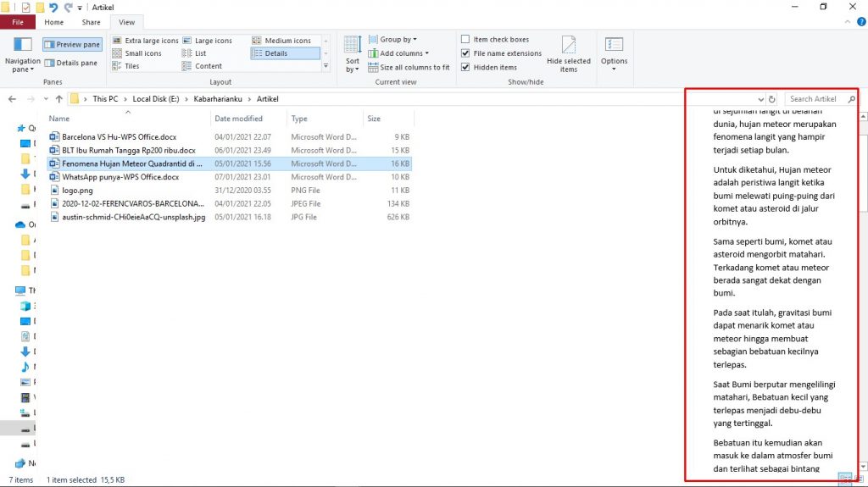Image resolution: width=868 pixels, height=487 pixels.
Task: Click the details view icon in status bar
Action: (845, 479)
